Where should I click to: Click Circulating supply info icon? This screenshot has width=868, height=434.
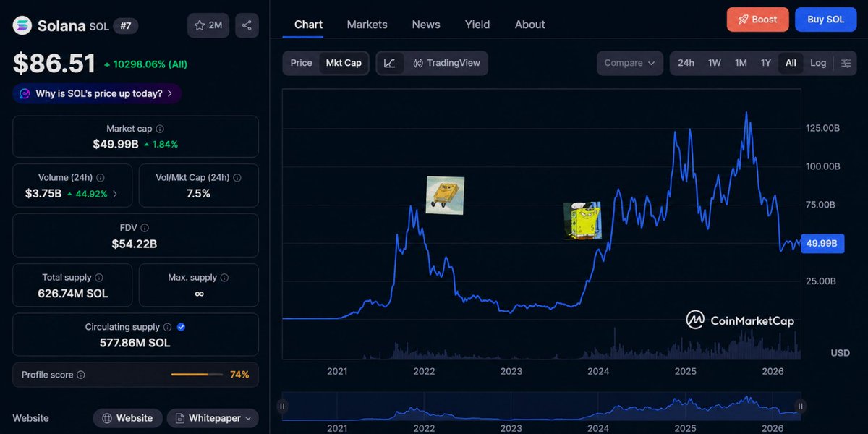(x=167, y=327)
